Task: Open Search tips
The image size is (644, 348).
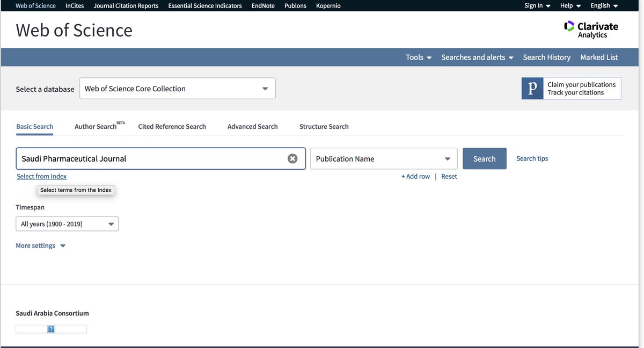Action: [532, 158]
